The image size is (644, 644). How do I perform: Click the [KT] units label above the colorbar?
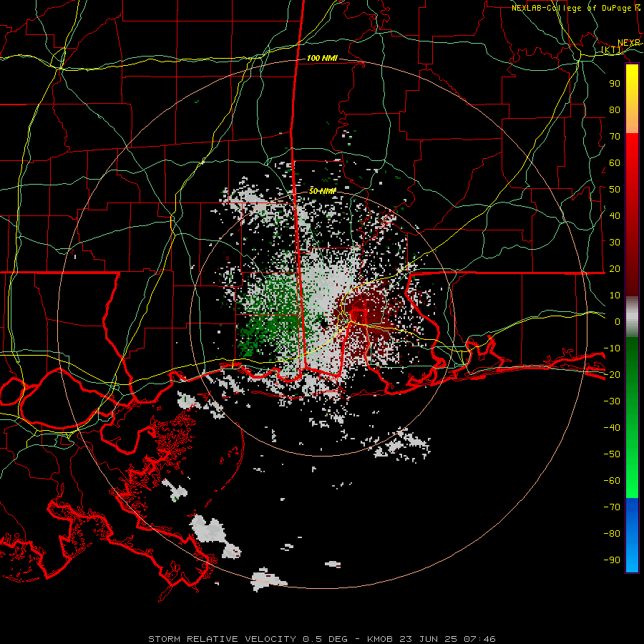612,50
